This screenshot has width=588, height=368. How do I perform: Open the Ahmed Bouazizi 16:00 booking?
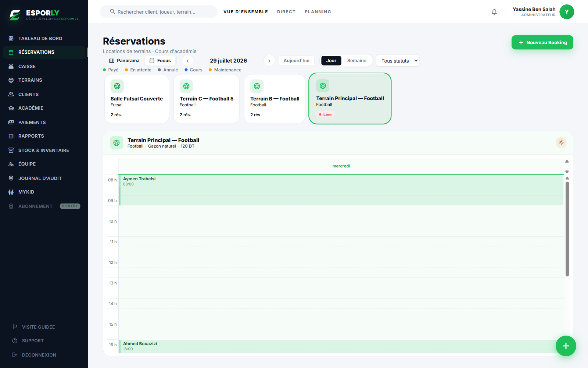pyautogui.click(x=341, y=346)
